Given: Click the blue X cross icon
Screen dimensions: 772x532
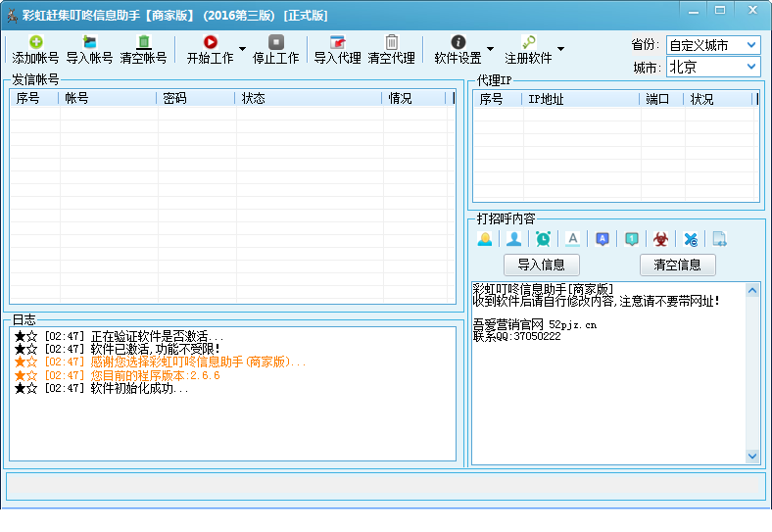Looking at the screenshot, I should click(691, 239).
